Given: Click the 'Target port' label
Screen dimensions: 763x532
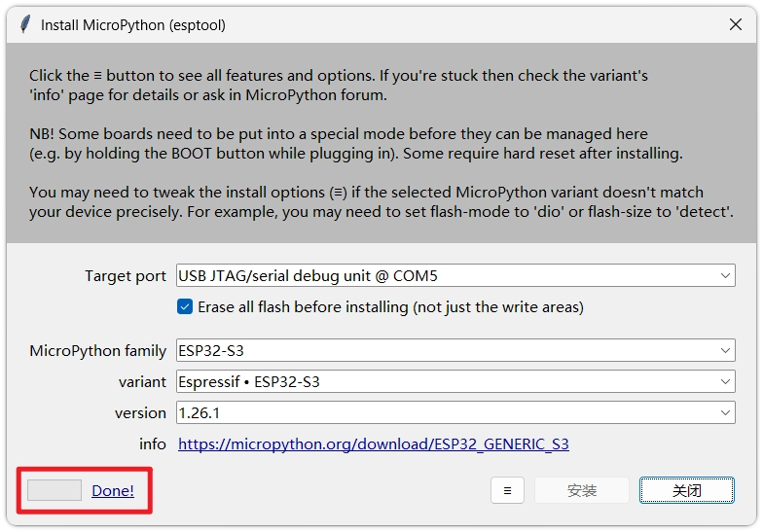Looking at the screenshot, I should (x=125, y=276).
